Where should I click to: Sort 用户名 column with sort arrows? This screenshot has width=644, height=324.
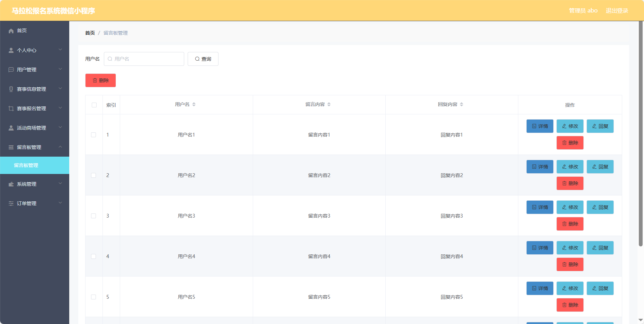tap(194, 104)
